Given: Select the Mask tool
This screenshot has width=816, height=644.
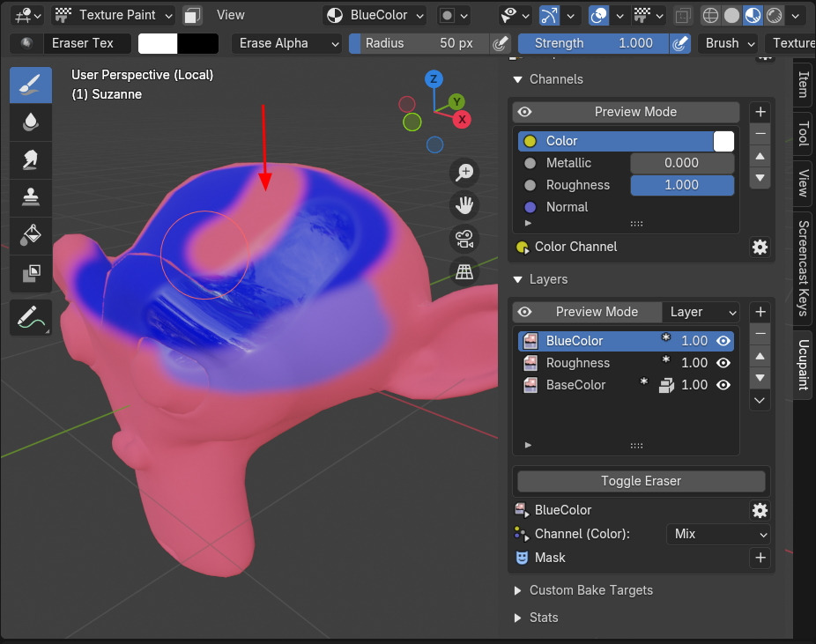Looking at the screenshot, I should pyautogui.click(x=31, y=273).
